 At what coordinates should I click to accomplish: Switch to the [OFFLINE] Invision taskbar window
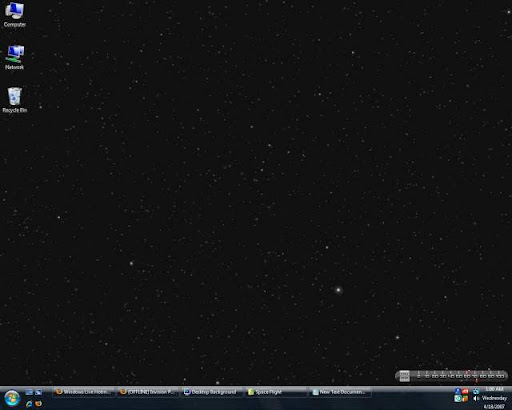tap(148, 392)
